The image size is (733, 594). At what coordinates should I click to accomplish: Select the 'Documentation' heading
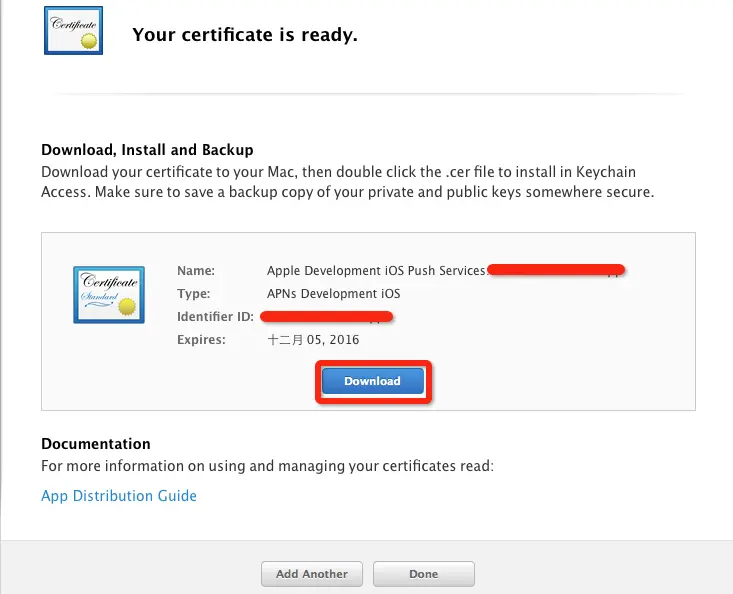(x=96, y=444)
